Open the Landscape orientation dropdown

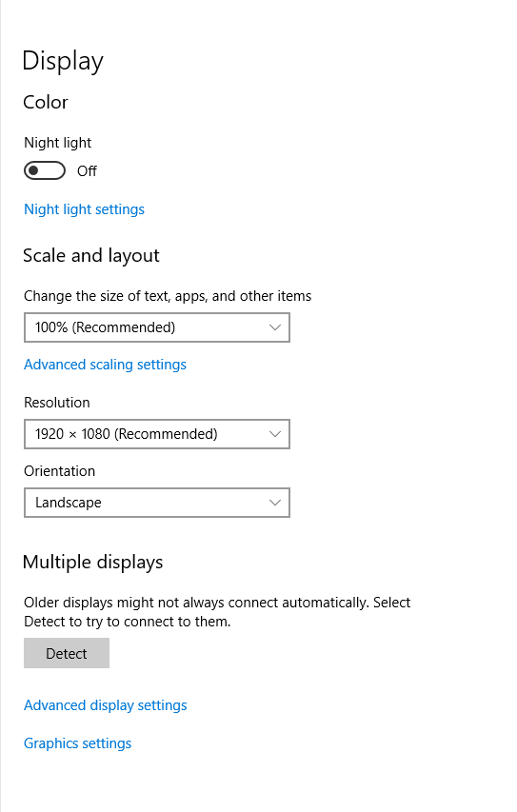[157, 503]
